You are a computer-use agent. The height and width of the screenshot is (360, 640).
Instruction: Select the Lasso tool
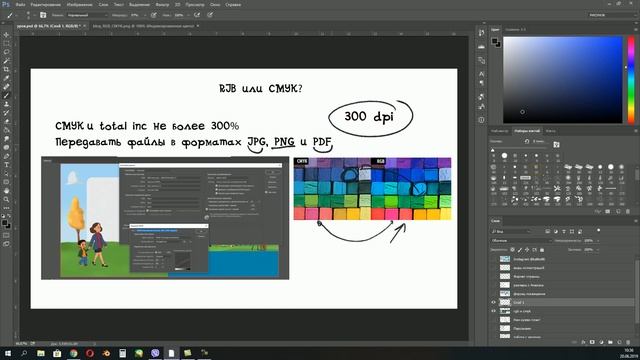pyautogui.click(x=6, y=52)
